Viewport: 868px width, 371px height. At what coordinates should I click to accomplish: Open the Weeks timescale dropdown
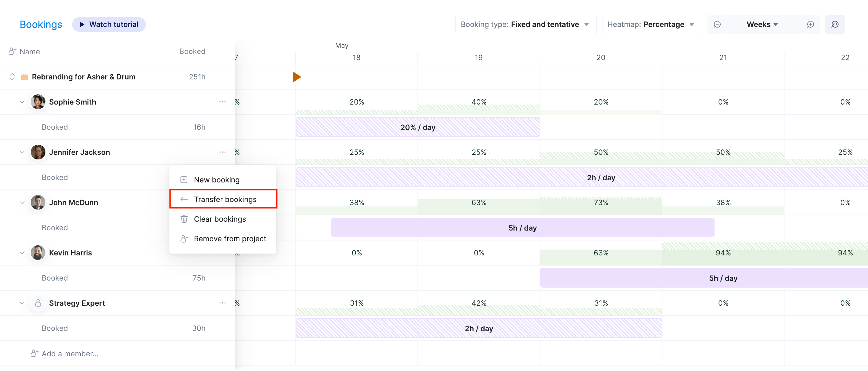click(x=762, y=25)
